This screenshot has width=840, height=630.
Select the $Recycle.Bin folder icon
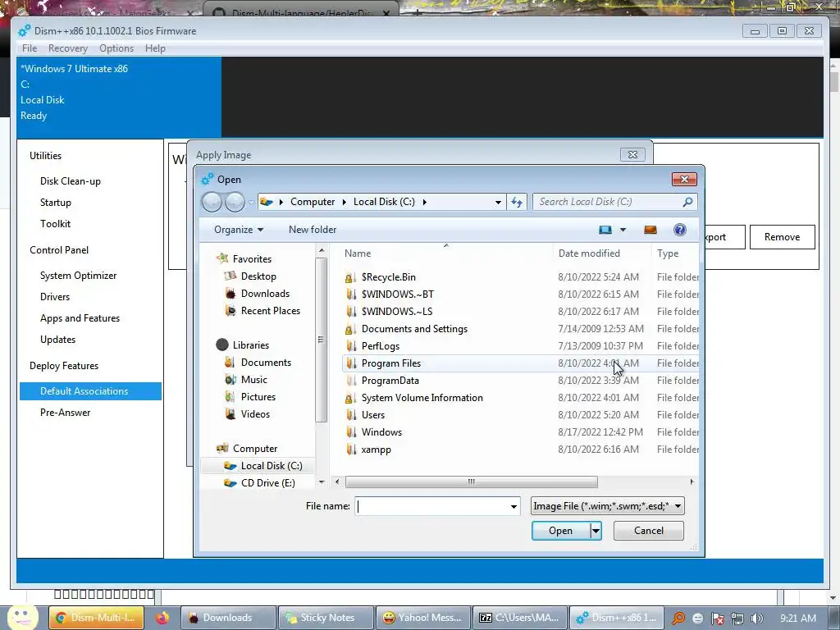(350, 277)
